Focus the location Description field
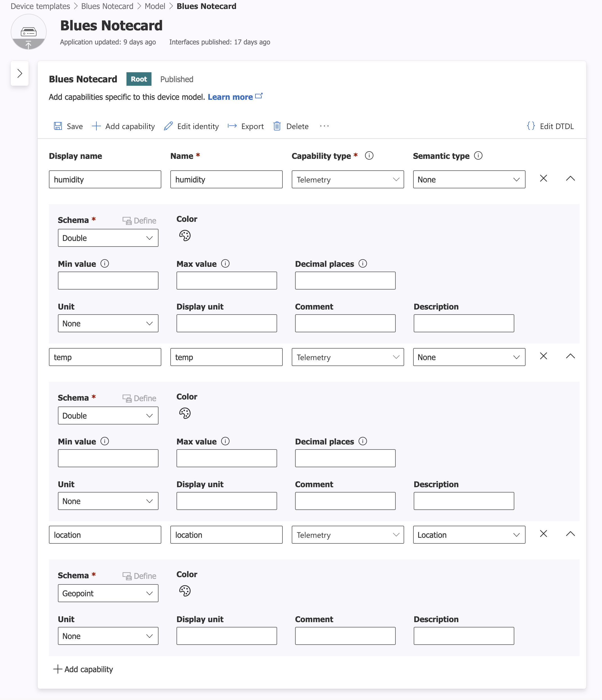 pyautogui.click(x=464, y=636)
